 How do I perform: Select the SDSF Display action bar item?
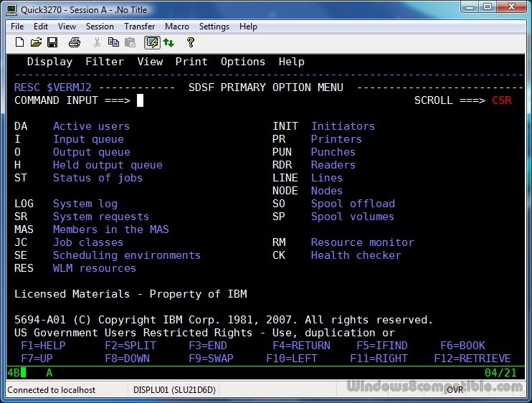49,62
